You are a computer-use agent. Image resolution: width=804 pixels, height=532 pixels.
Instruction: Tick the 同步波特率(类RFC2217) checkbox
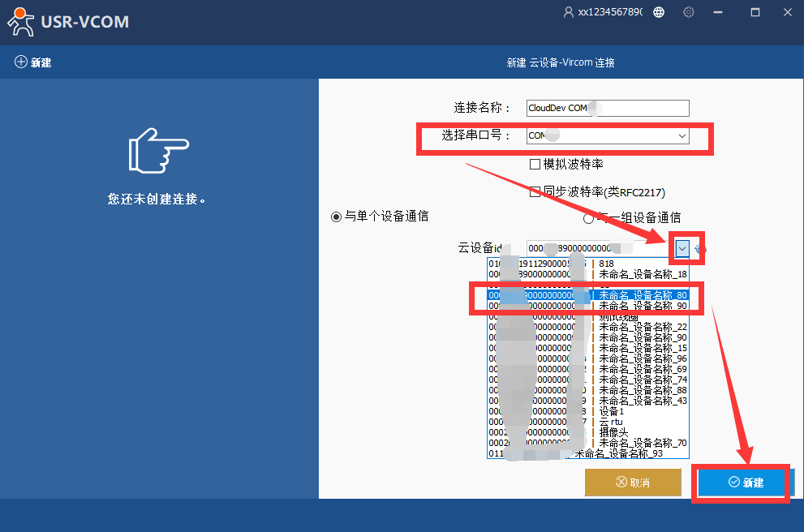click(x=535, y=192)
